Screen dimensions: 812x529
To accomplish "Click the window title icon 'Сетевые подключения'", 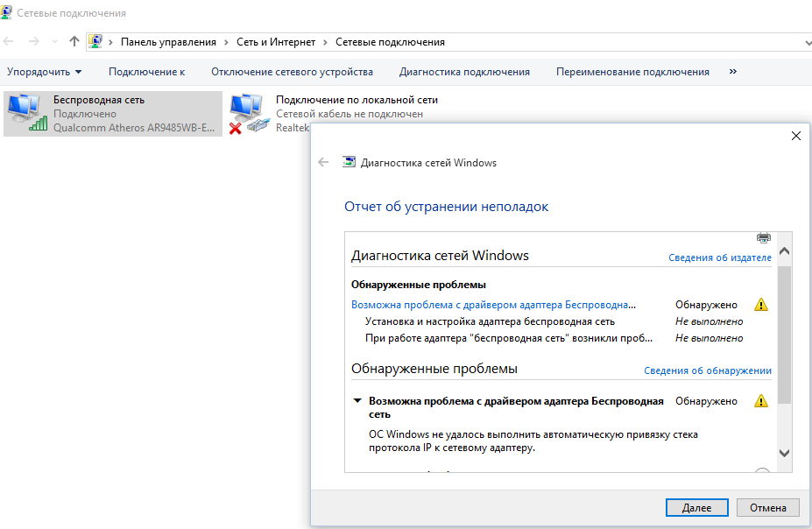I will (6, 12).
